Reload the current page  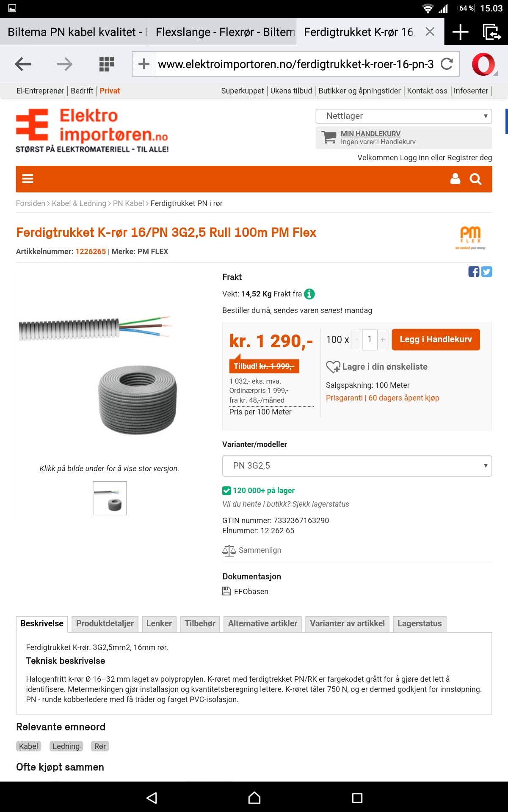click(447, 64)
